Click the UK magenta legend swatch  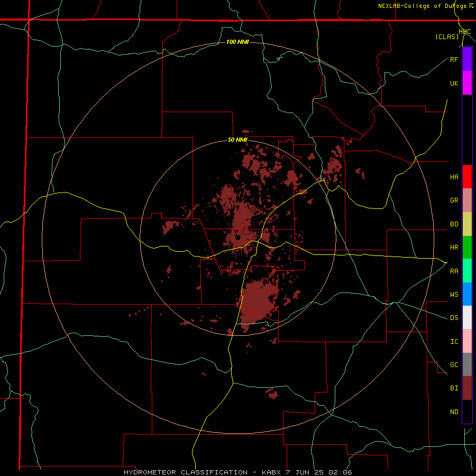coord(467,83)
